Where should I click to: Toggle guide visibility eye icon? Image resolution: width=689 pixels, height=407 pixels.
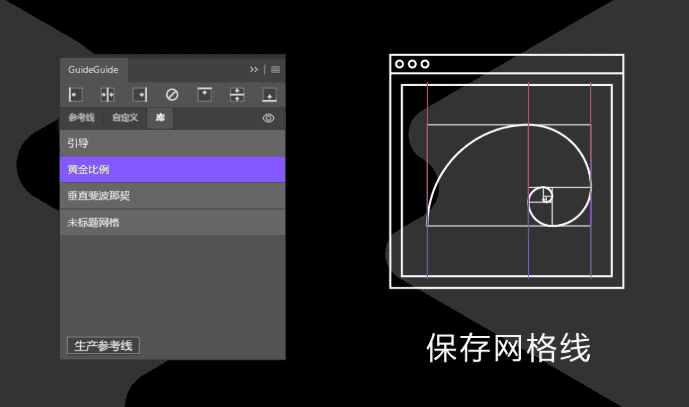click(268, 118)
